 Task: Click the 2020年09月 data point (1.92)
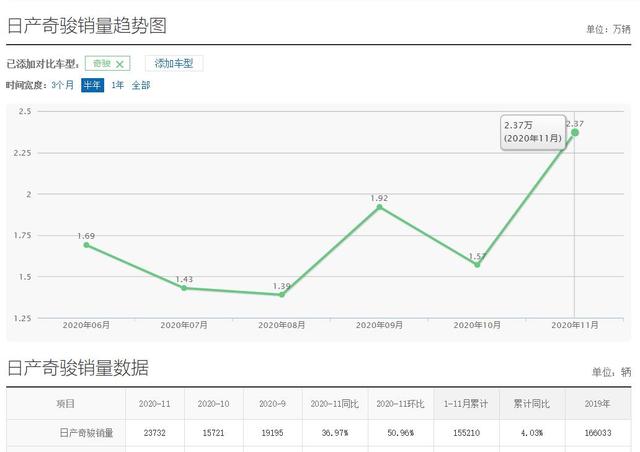pyautogui.click(x=379, y=207)
